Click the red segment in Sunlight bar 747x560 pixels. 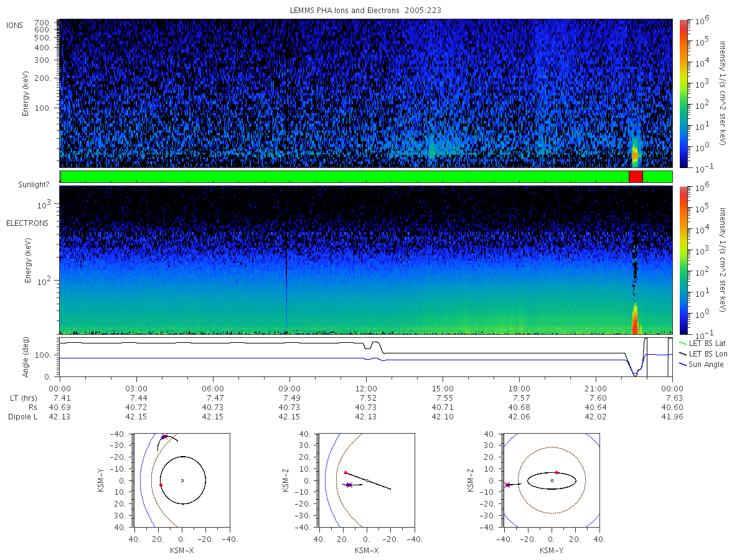636,177
